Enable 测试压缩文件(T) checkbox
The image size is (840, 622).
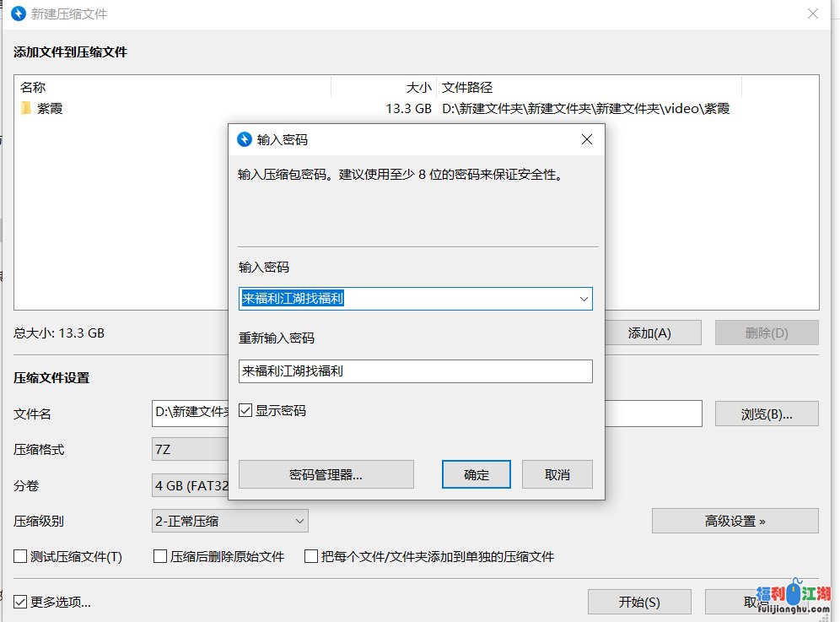[20, 557]
